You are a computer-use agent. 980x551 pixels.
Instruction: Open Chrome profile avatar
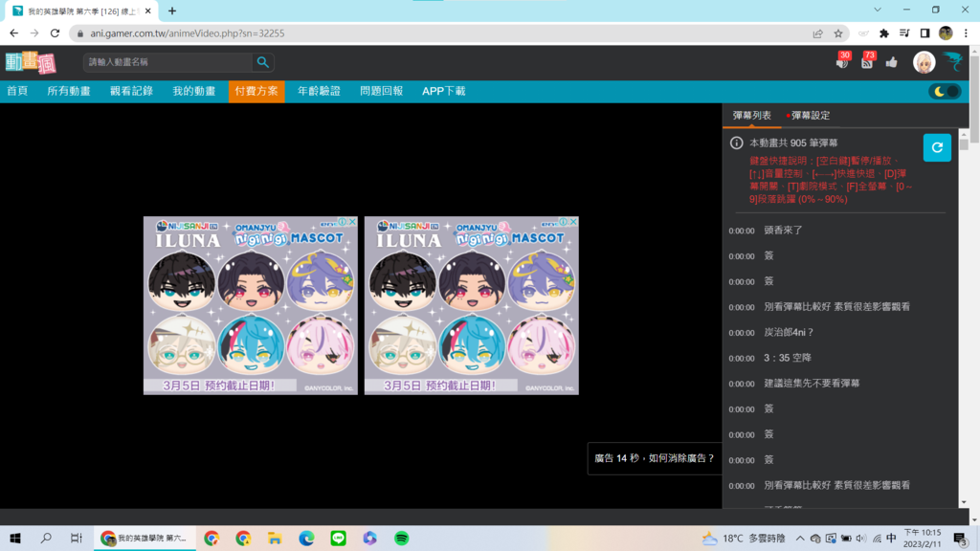(x=946, y=33)
